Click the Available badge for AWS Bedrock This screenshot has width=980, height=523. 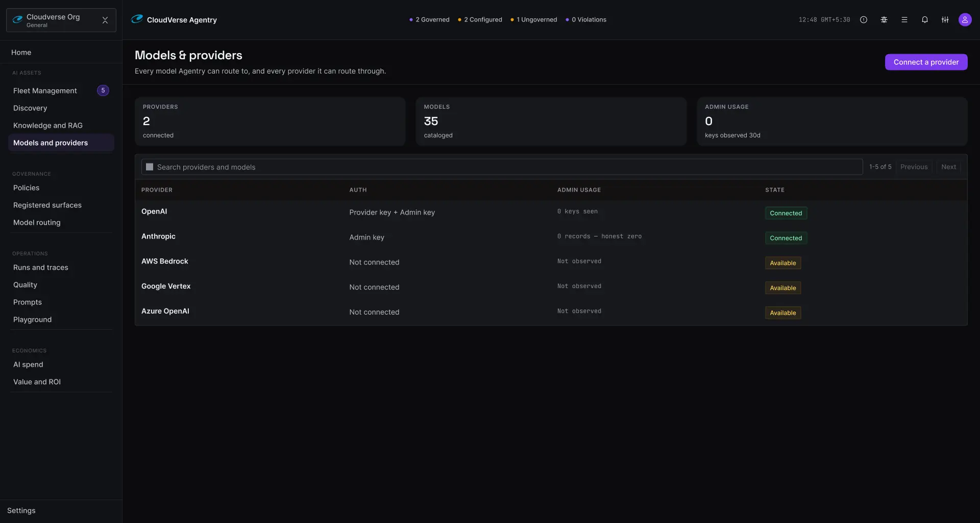783,264
